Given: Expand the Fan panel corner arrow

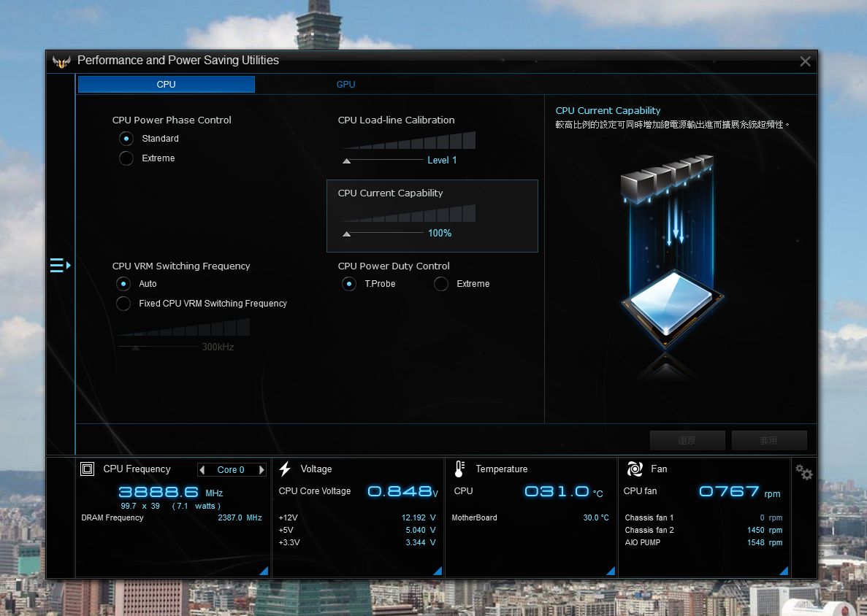Looking at the screenshot, I should [784, 571].
